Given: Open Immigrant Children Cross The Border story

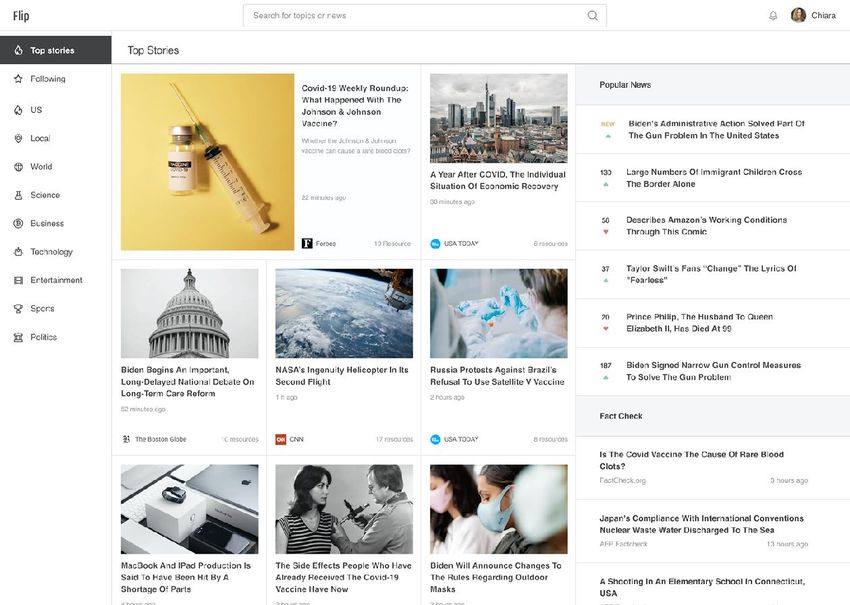Looking at the screenshot, I should point(714,178).
